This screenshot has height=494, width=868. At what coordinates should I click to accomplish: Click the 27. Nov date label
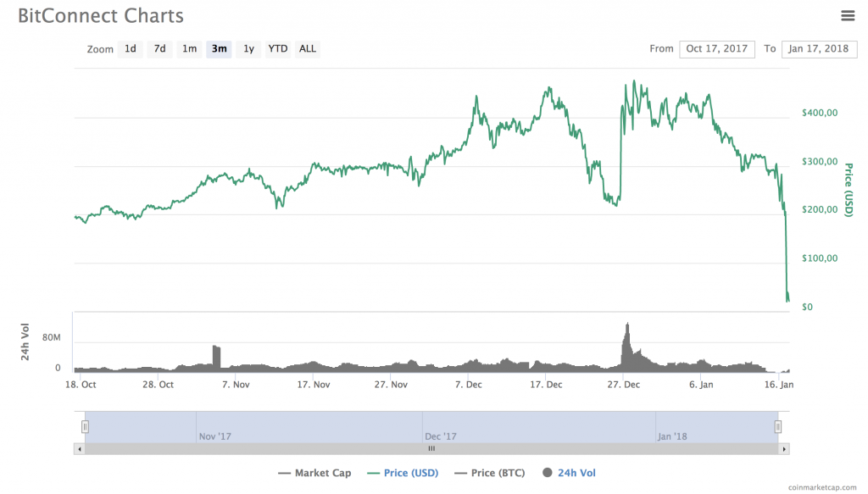(391, 385)
